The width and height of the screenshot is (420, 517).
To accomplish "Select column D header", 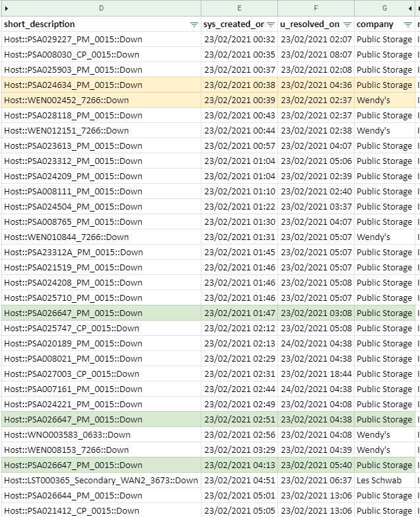I will click(x=102, y=8).
